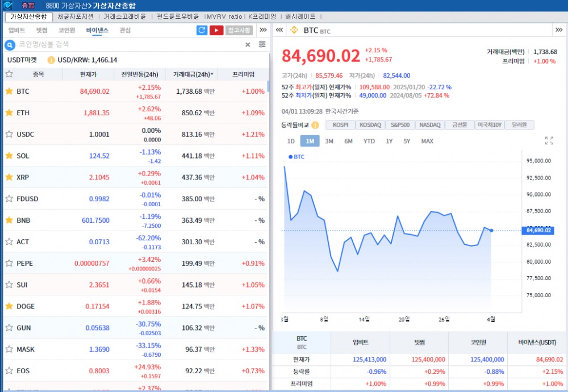Switch to the 업비트 exchange tab

(x=16, y=30)
